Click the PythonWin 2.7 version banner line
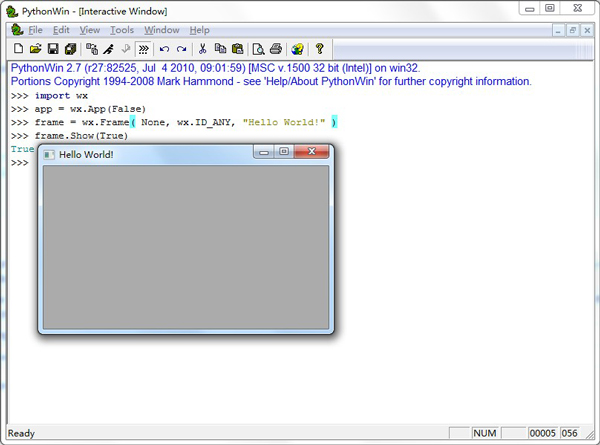600x445 pixels. [x=215, y=68]
